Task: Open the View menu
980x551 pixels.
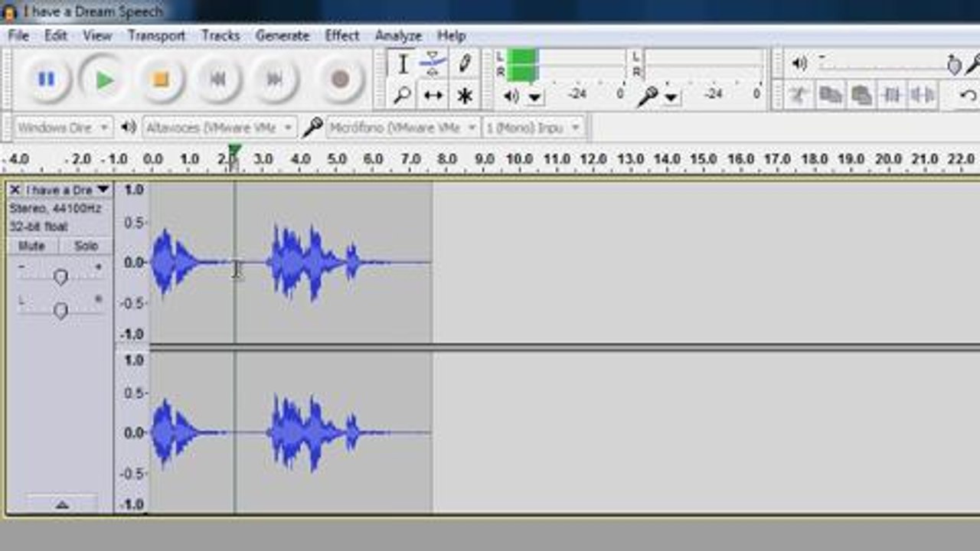Action: pos(97,35)
